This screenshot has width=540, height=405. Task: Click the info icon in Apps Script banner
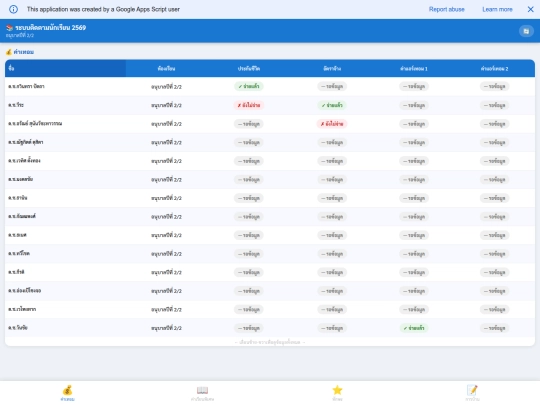tap(13, 9)
